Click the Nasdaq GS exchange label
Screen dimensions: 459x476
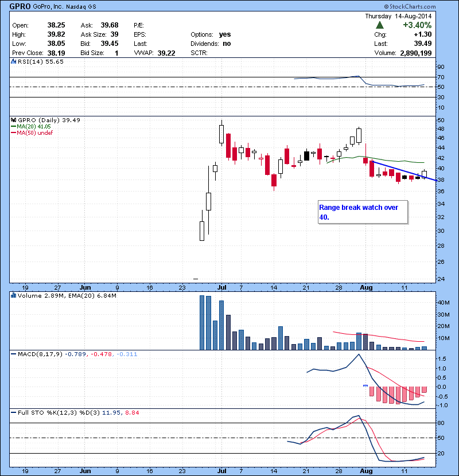point(81,7)
